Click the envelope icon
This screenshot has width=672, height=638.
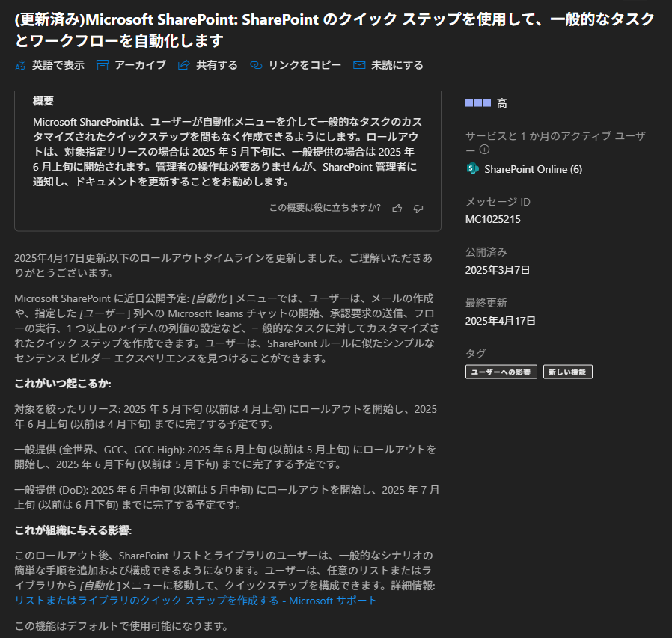pyautogui.click(x=359, y=65)
